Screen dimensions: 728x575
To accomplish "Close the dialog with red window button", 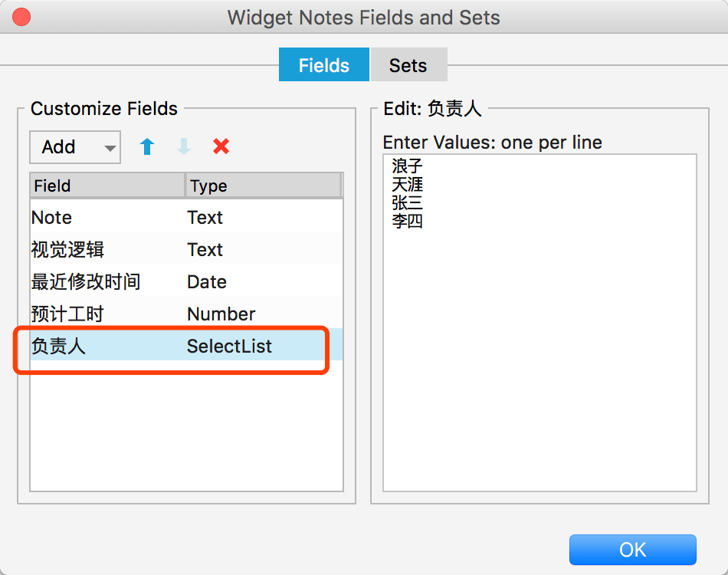I will click(21, 17).
